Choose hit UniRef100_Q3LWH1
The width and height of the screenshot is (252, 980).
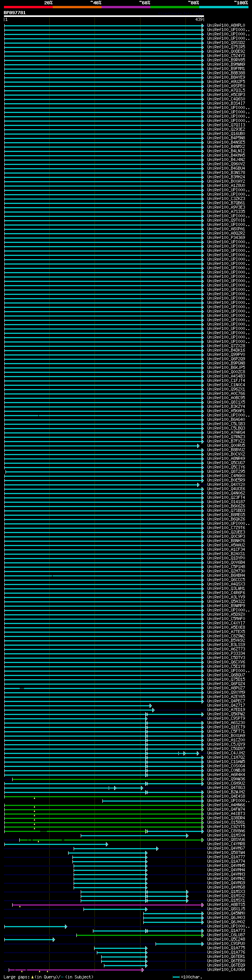click(226, 589)
